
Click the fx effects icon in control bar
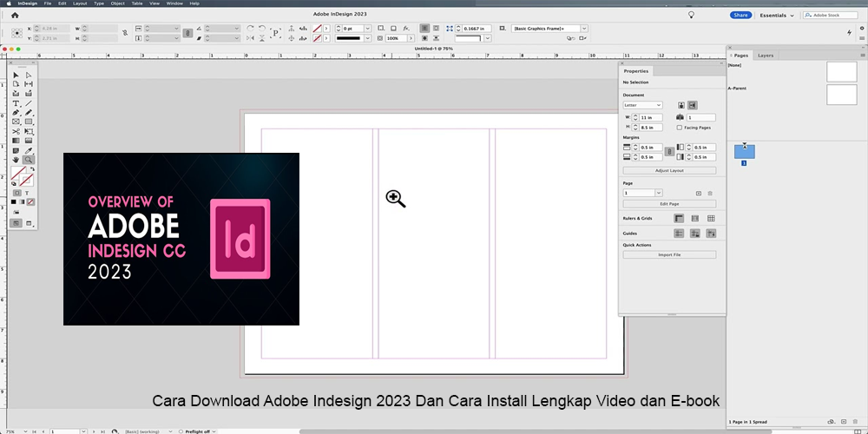(405, 29)
